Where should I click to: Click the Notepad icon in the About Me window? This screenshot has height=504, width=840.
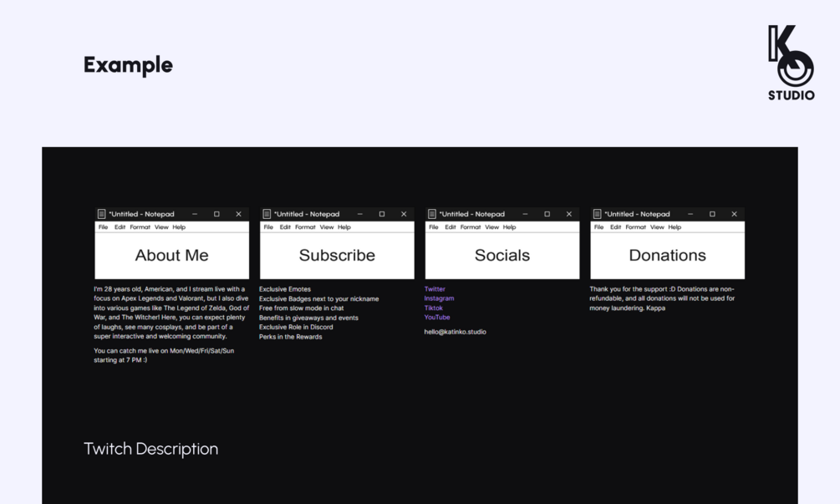(x=102, y=214)
